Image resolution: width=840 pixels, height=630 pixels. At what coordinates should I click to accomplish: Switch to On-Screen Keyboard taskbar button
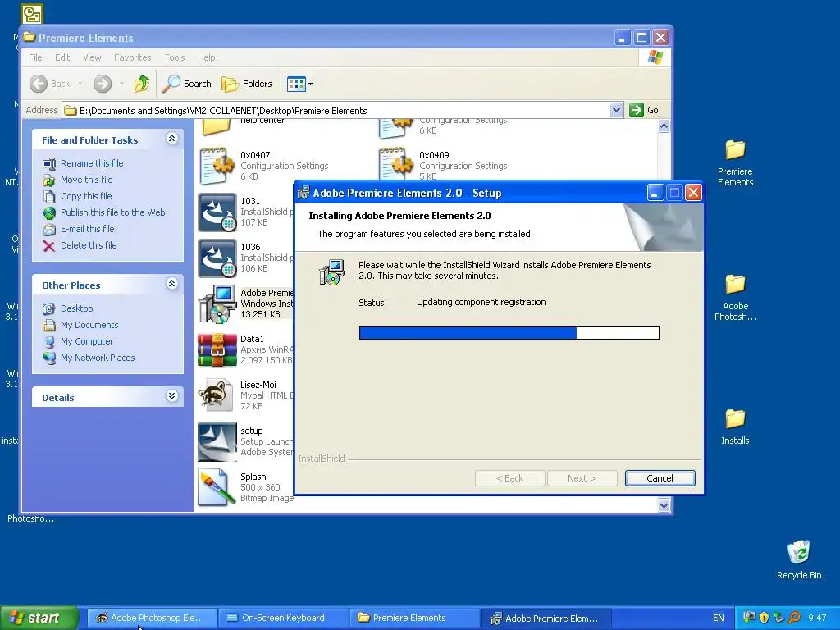click(283, 619)
